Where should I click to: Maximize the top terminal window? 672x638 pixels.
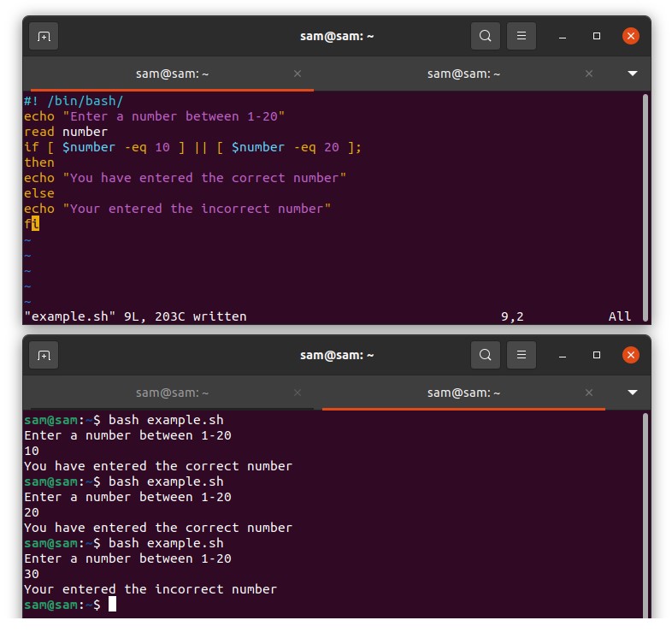597,36
